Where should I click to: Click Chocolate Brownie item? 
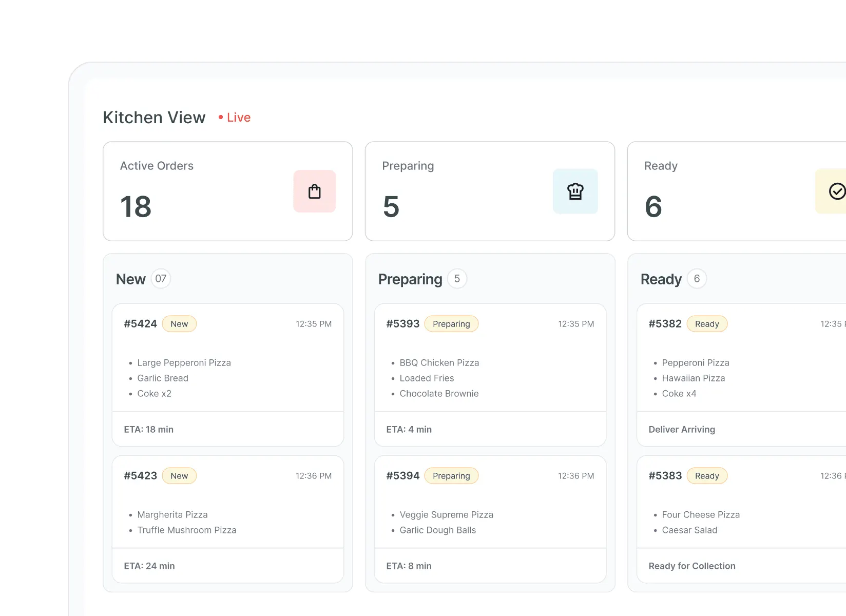coord(439,394)
